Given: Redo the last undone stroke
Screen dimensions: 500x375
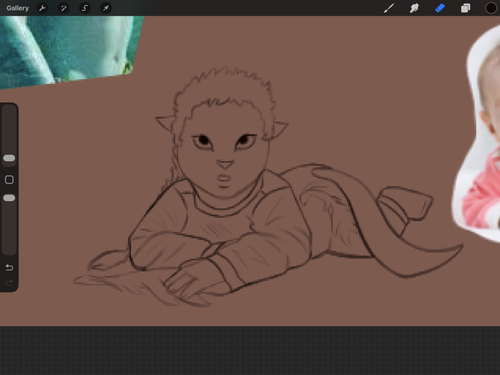Looking at the screenshot, I should pyautogui.click(x=9, y=283).
